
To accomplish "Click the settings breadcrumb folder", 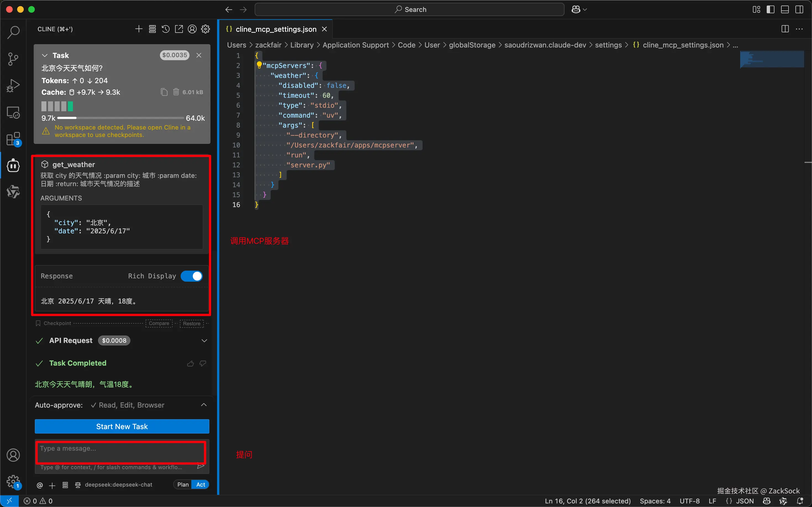I will click(608, 45).
